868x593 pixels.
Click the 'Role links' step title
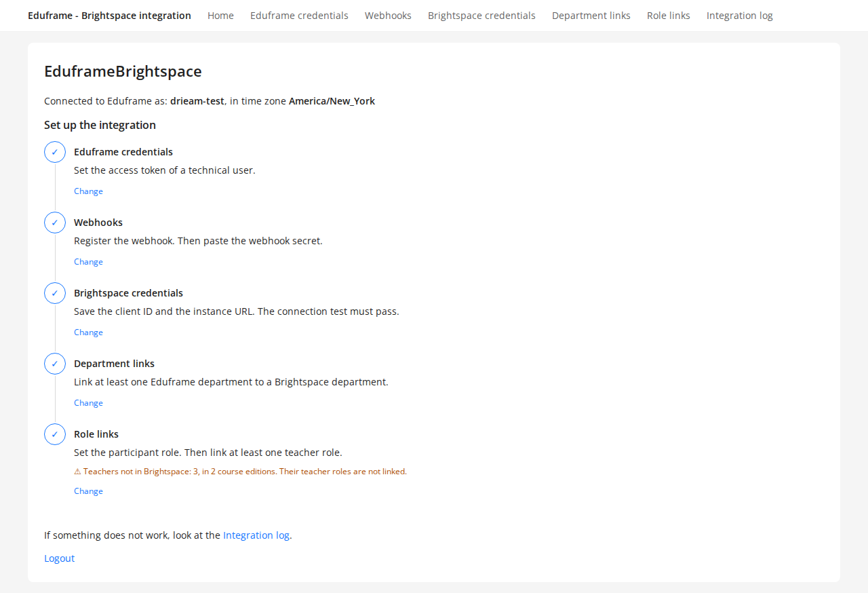[96, 434]
